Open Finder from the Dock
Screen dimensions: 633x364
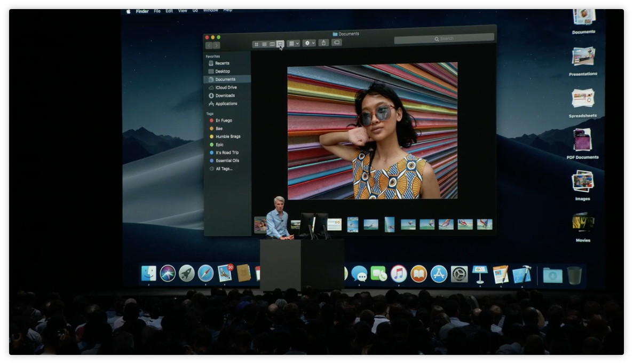click(x=148, y=274)
